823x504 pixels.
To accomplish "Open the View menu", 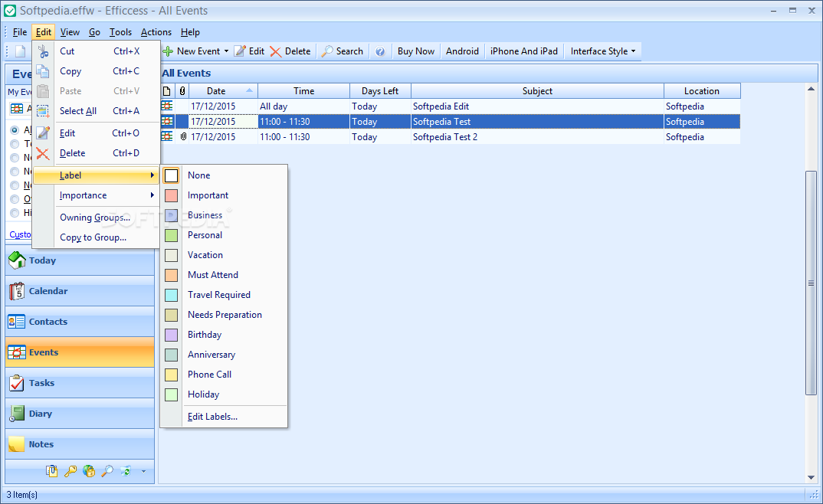I will coord(70,32).
